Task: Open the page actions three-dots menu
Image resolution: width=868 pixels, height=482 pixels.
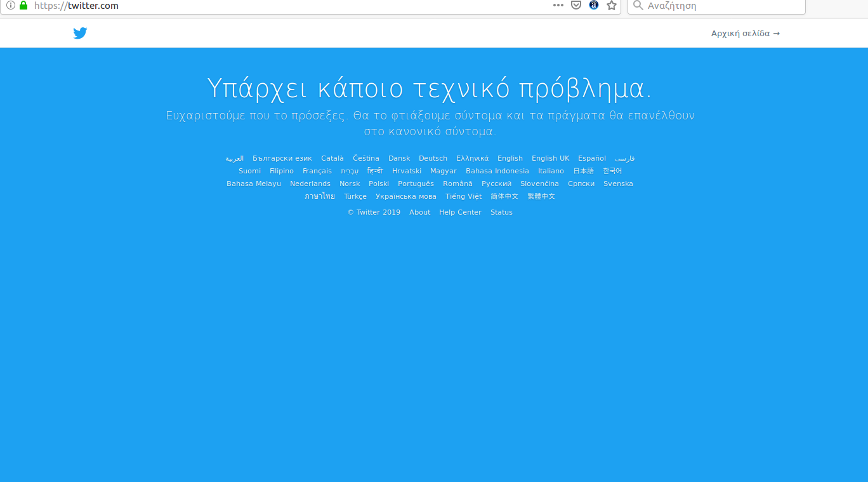Action: coord(558,6)
